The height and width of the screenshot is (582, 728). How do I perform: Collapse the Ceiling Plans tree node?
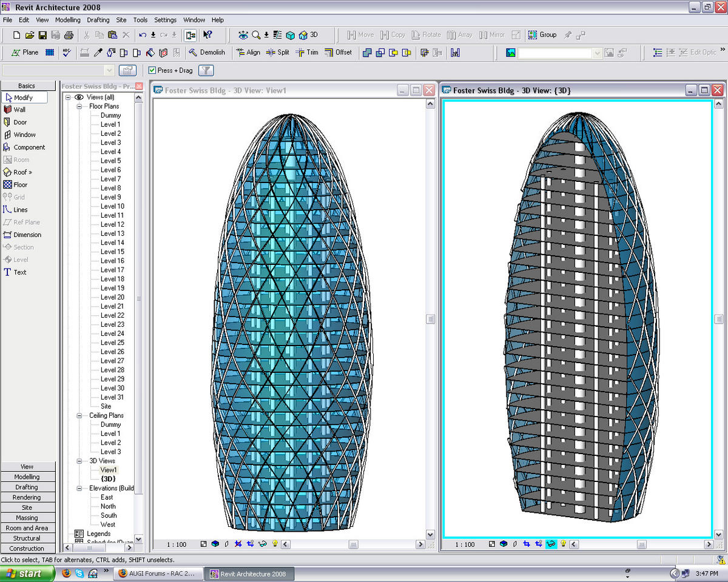pos(79,415)
